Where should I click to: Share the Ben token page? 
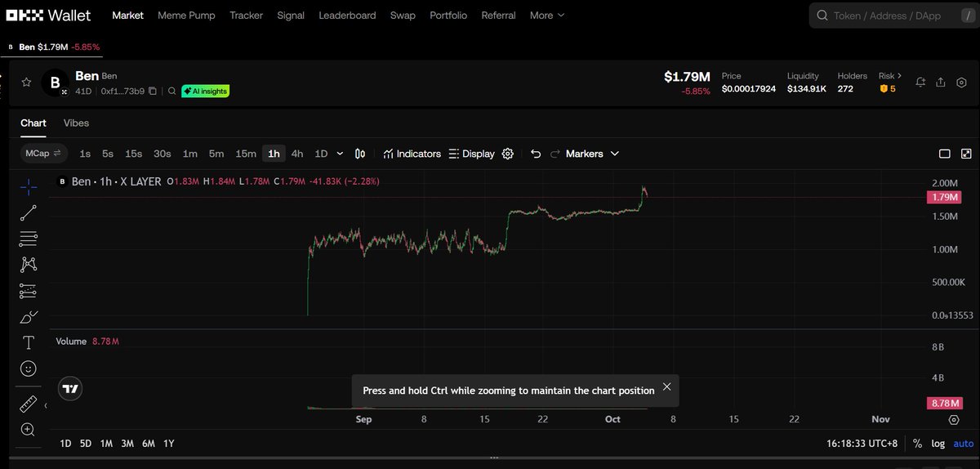[x=941, y=83]
